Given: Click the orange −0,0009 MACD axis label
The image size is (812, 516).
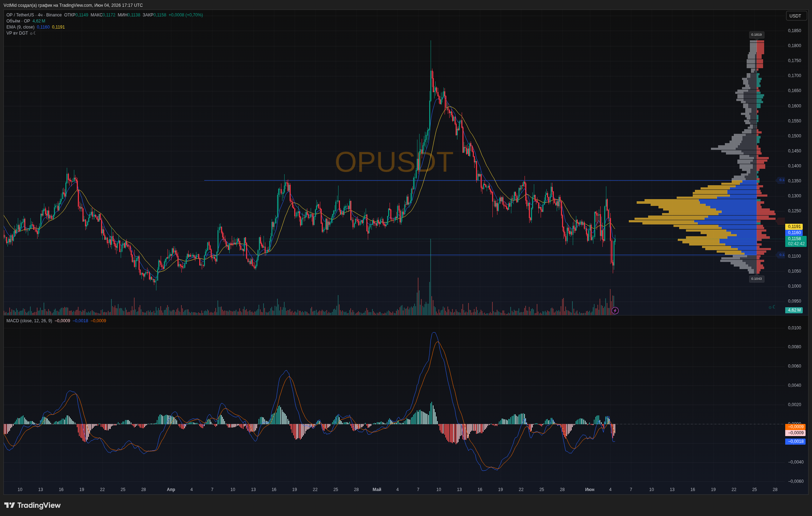Looking at the screenshot, I should (x=795, y=427).
